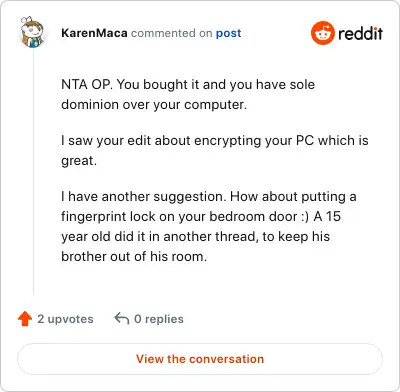Click the orange upvote arrow icon

[25, 319]
